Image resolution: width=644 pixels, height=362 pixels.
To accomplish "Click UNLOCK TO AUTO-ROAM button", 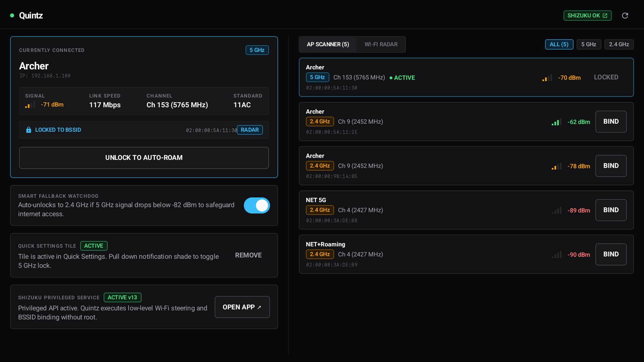I will pyautogui.click(x=144, y=158).
